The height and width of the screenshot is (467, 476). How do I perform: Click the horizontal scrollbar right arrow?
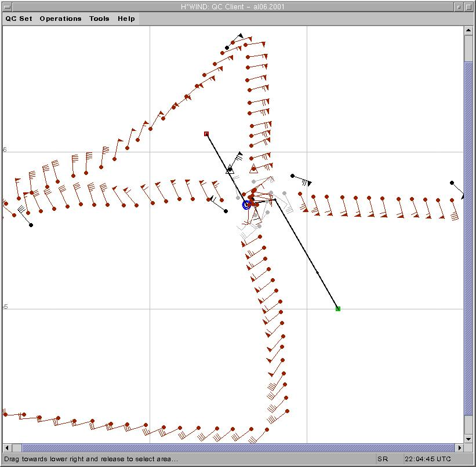[460, 448]
